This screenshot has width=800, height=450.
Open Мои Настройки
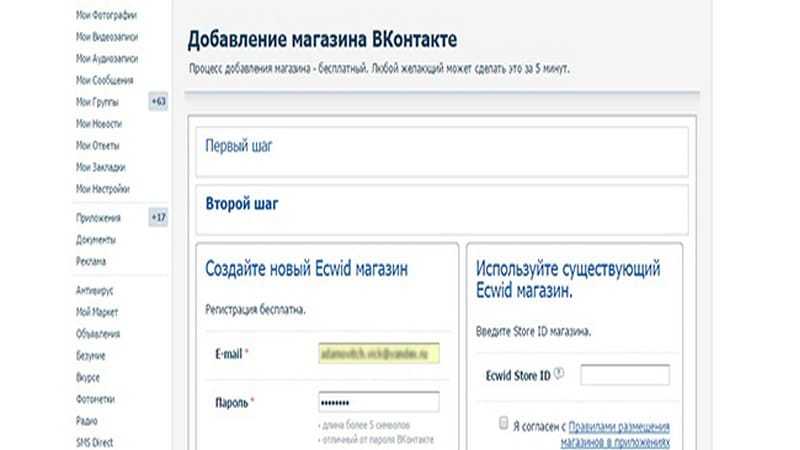(103, 189)
